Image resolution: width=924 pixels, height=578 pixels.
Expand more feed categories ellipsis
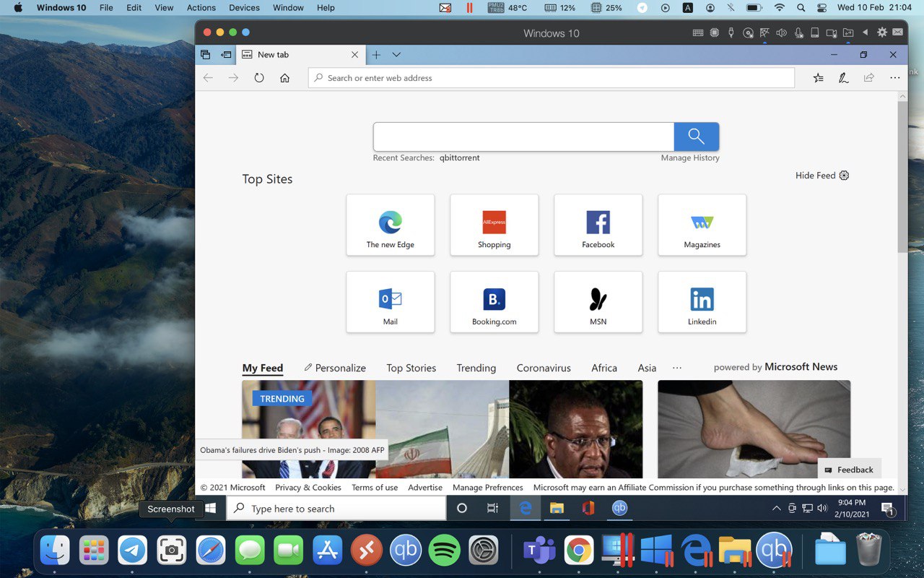coord(677,368)
